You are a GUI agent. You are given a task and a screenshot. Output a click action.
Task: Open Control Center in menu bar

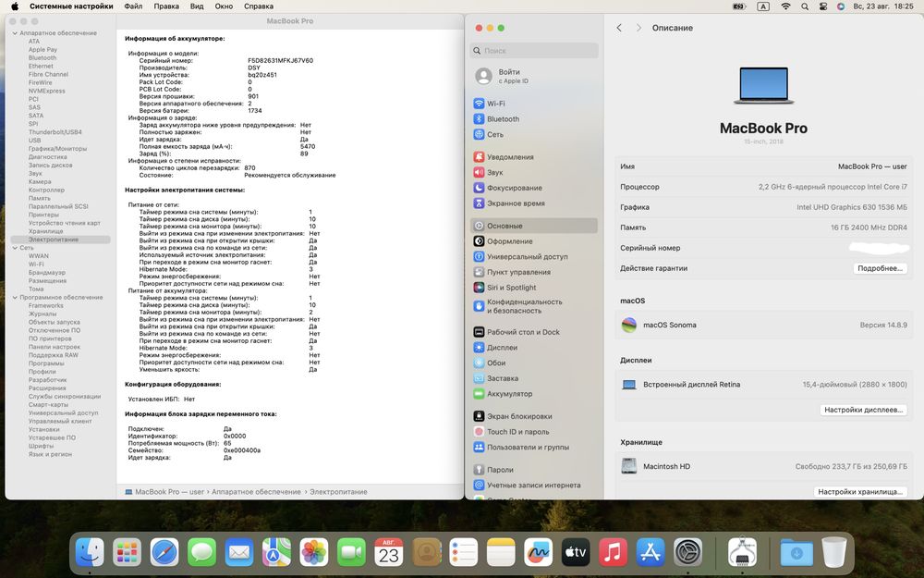pos(822,6)
